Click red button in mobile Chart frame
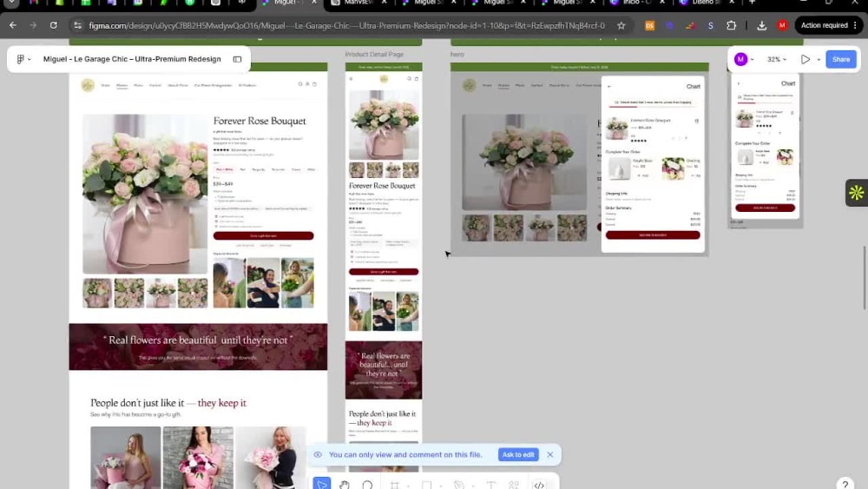 (x=765, y=208)
